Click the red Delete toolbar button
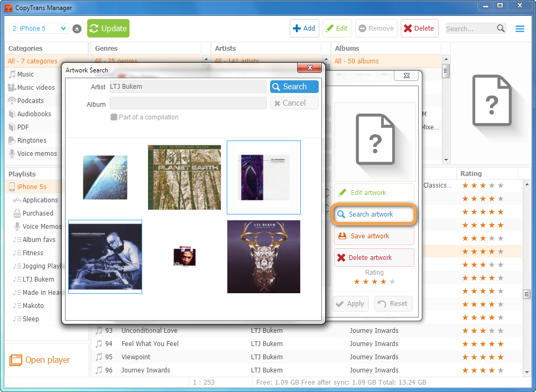This screenshot has height=392, width=536. click(419, 29)
